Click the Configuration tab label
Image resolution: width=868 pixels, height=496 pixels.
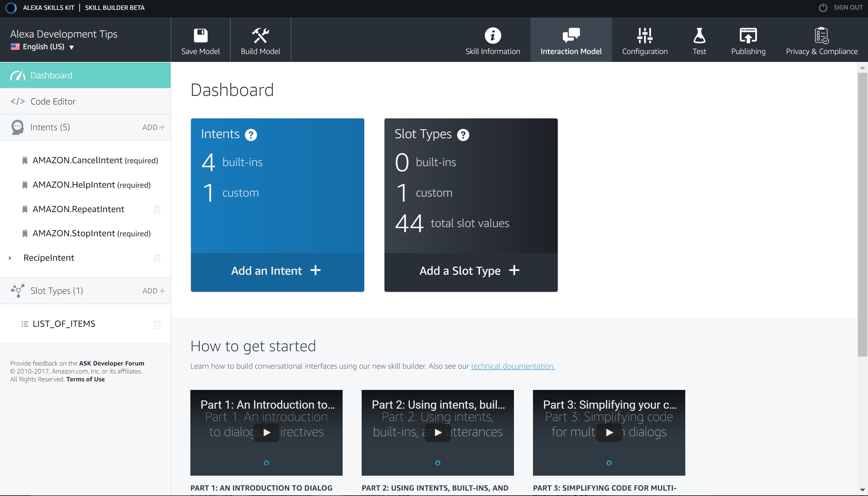click(x=645, y=51)
